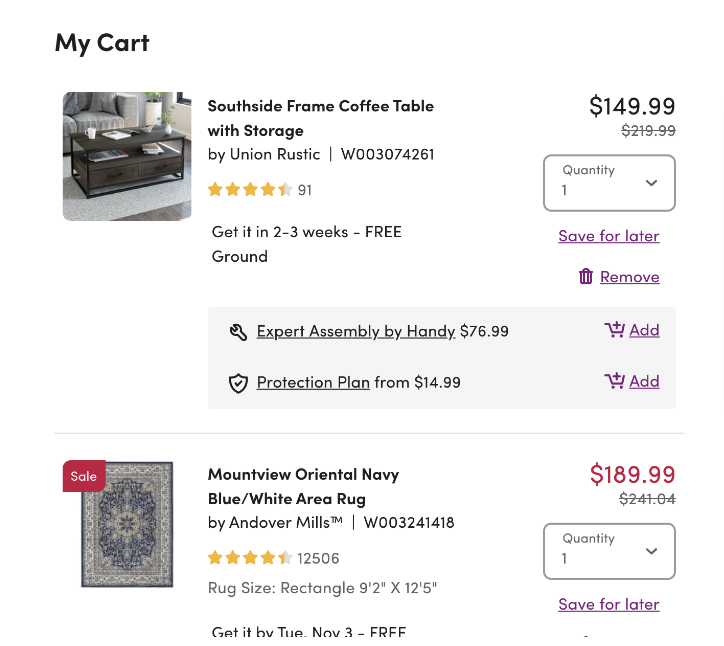Click the trash can icon beside Remove
Viewport: 724px width, 646px height.
pyautogui.click(x=585, y=277)
